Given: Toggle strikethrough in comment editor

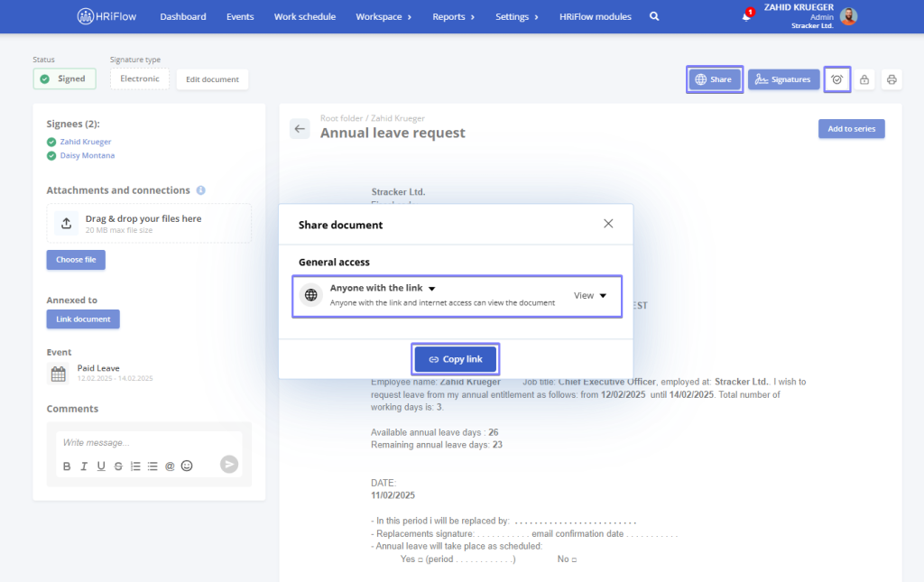Looking at the screenshot, I should [x=118, y=466].
